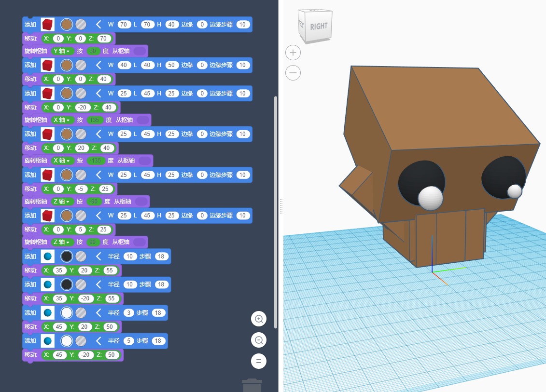The image size is (546, 392).
Task: Toggle hole mode on the W 40 box block
Action: [81, 65]
